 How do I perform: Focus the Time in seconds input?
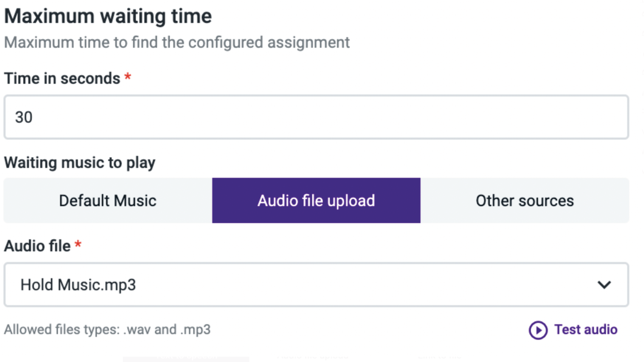tap(316, 117)
